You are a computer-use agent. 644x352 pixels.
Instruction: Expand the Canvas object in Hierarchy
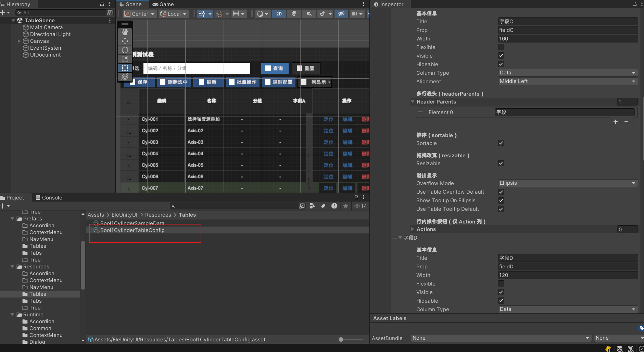20,41
